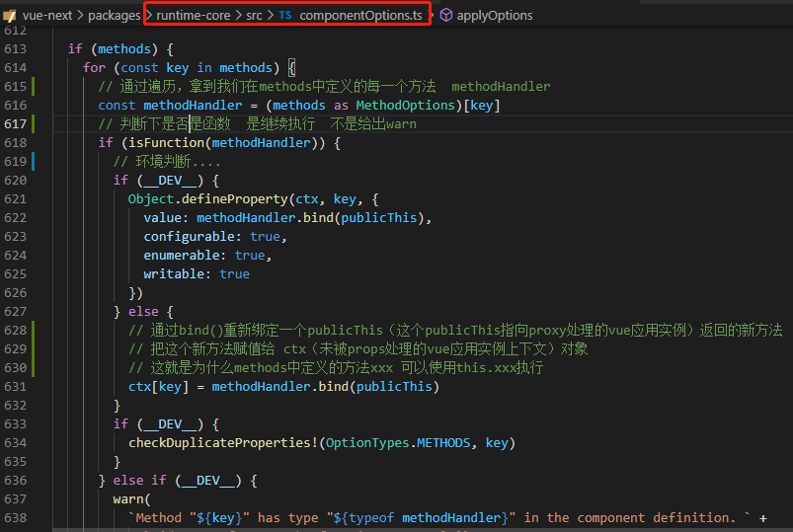Click 'warn(' call on line 637
The height and width of the screenshot is (532, 793).
pyautogui.click(x=132, y=499)
